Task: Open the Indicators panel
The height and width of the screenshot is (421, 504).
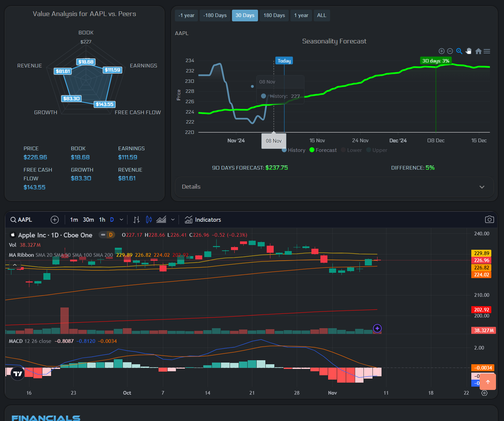Action: (x=203, y=219)
